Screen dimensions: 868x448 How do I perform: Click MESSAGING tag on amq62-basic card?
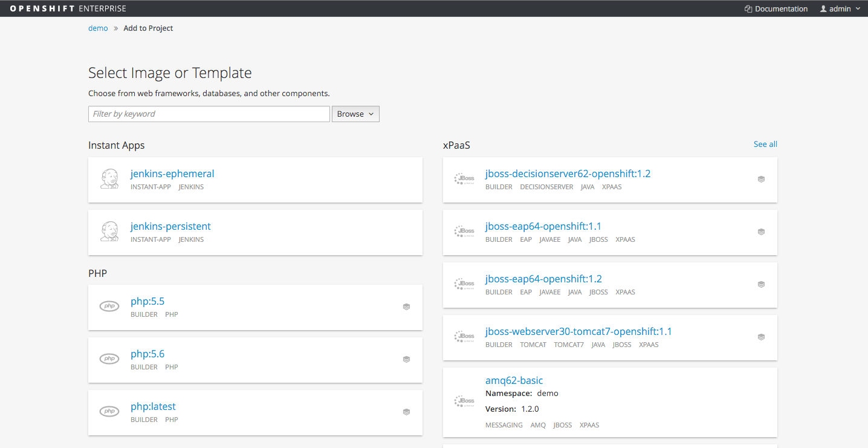(504, 425)
